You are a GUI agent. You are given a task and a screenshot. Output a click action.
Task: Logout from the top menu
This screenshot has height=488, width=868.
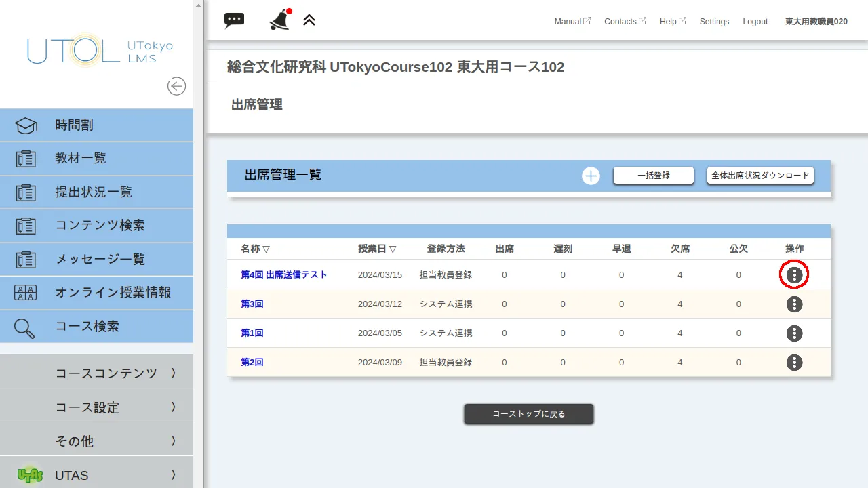(755, 21)
